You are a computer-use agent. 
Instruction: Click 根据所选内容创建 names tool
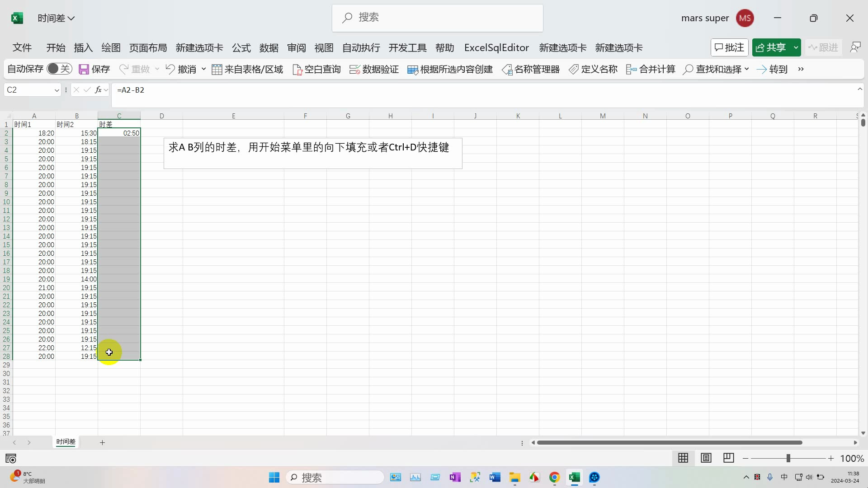click(x=449, y=69)
